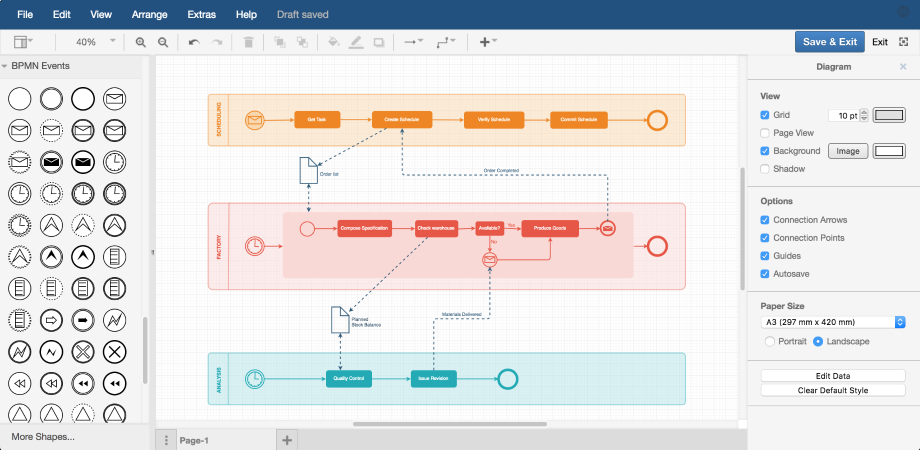Select the envelope message event shape

pos(115,99)
